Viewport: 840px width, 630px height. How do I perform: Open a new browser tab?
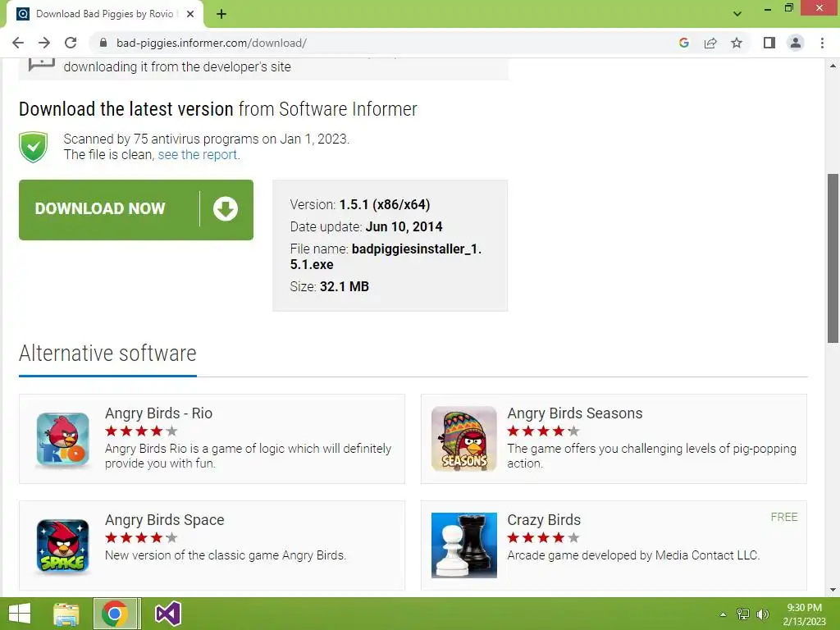[221, 14]
